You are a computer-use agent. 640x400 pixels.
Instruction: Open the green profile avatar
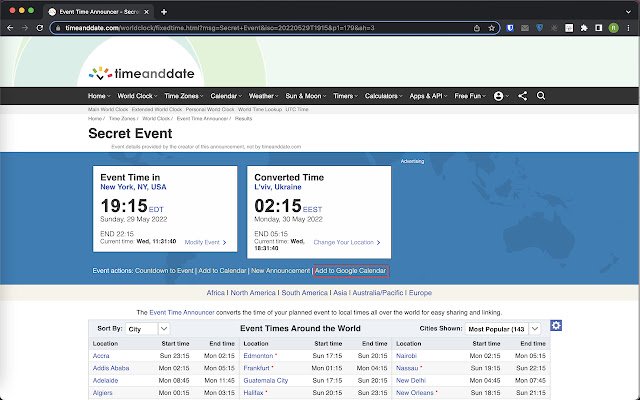tap(613, 28)
